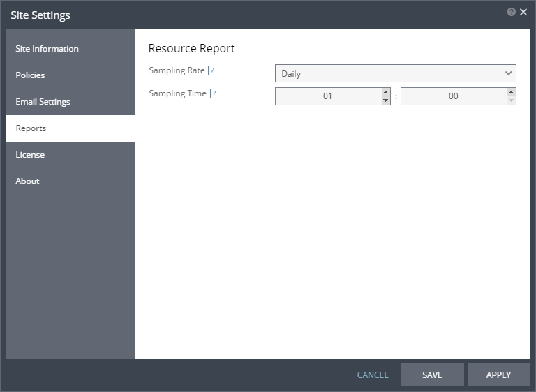Select the Reports section
The height and width of the screenshot is (392, 536).
point(70,128)
